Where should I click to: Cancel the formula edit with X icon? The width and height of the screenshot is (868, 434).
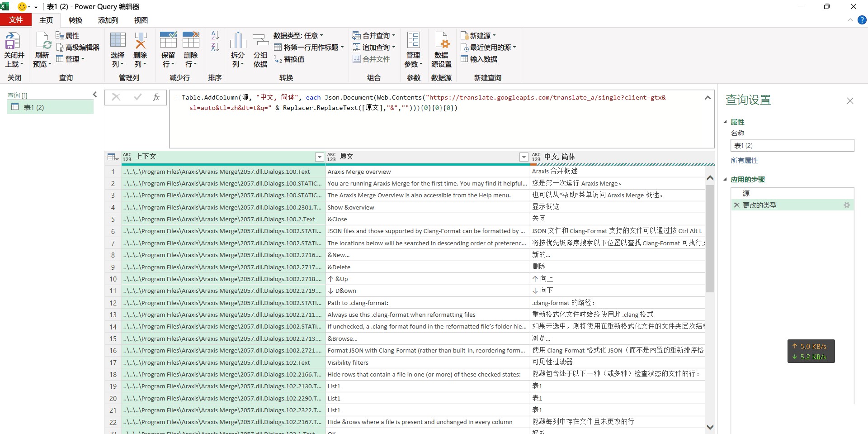click(116, 97)
